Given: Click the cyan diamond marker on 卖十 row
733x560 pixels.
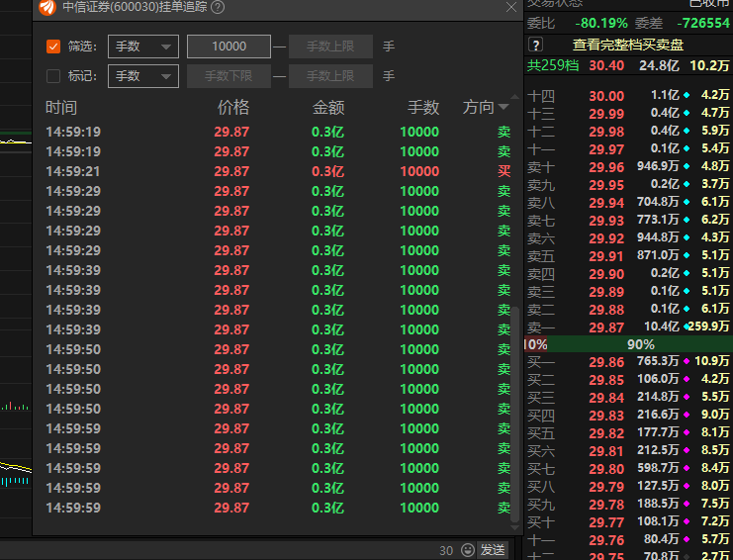Looking at the screenshot, I should pyautogui.click(x=687, y=166).
